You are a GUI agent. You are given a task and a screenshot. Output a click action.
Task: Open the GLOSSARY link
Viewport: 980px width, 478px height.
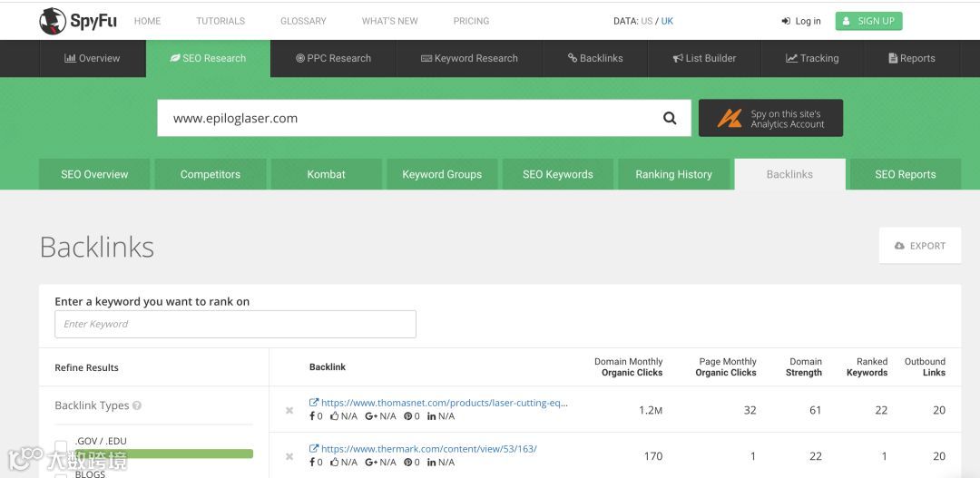tap(303, 21)
